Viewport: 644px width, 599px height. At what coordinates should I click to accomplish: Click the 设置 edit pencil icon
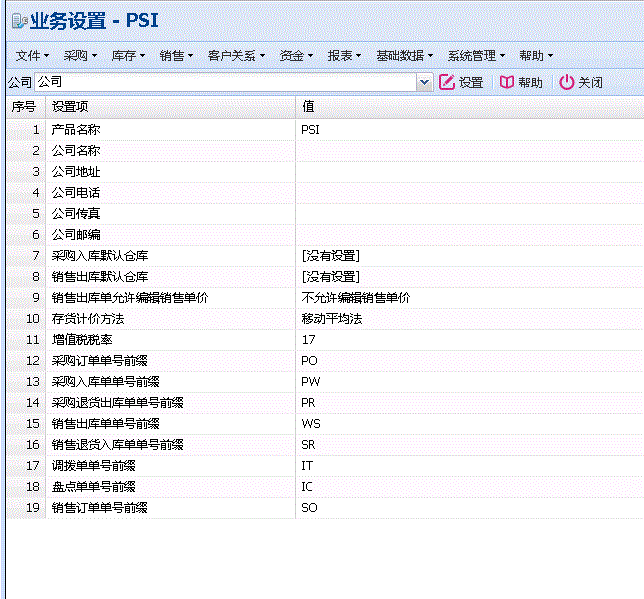447,82
